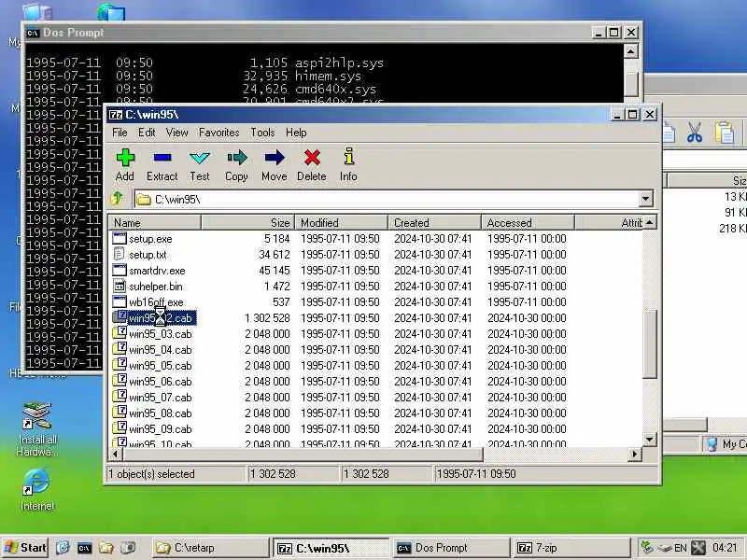
Task: Run the Test archive tool
Action: point(200,158)
